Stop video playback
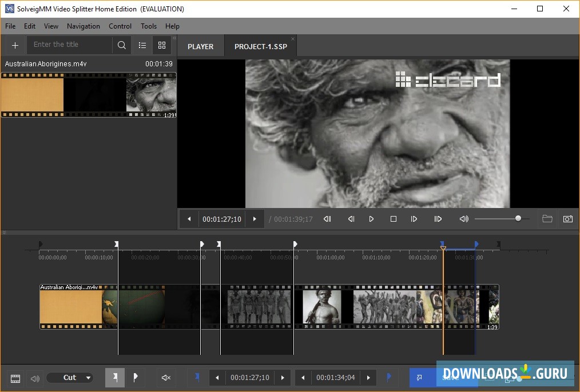 393,219
